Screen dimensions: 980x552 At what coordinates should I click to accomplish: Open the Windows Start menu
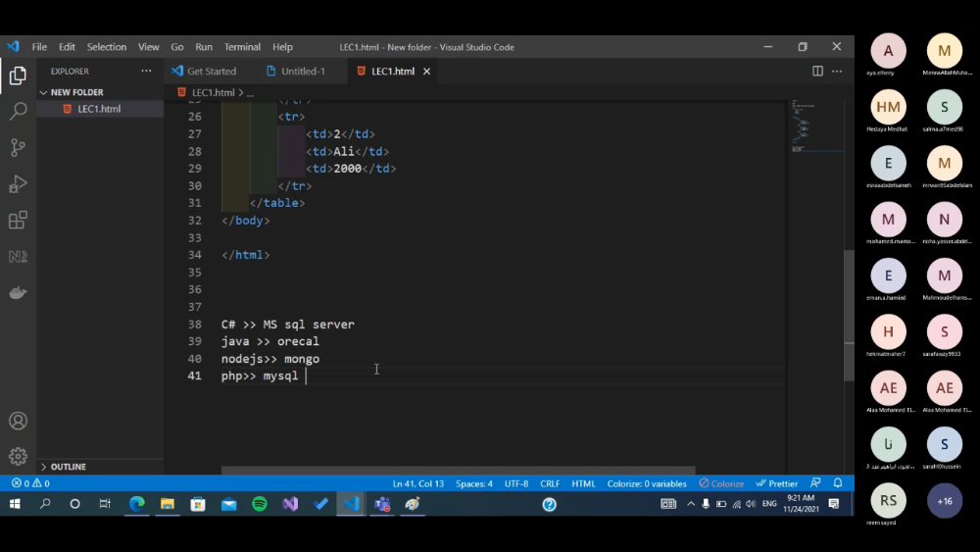coord(15,504)
